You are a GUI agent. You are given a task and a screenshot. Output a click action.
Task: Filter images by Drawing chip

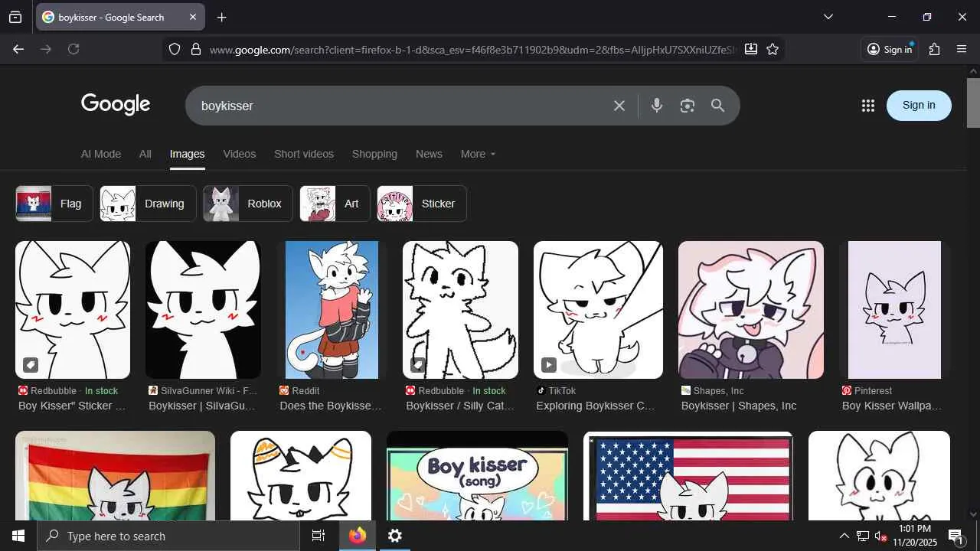[148, 204]
